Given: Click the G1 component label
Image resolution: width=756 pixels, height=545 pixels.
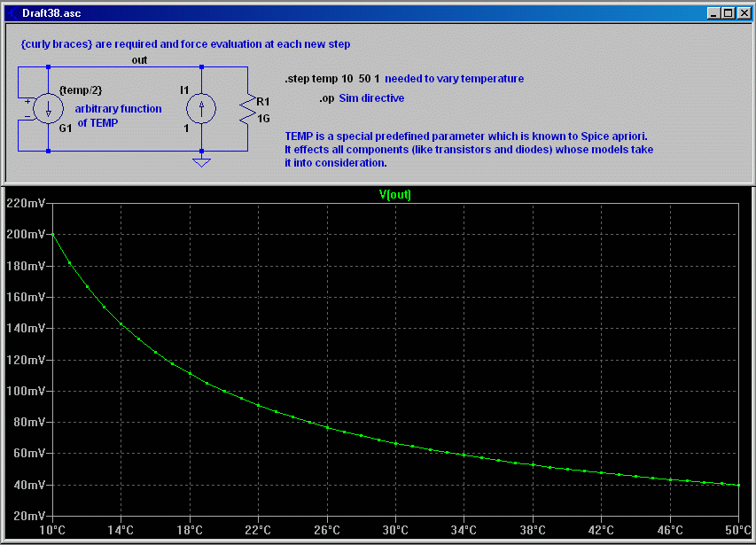Looking at the screenshot, I should (65, 128).
